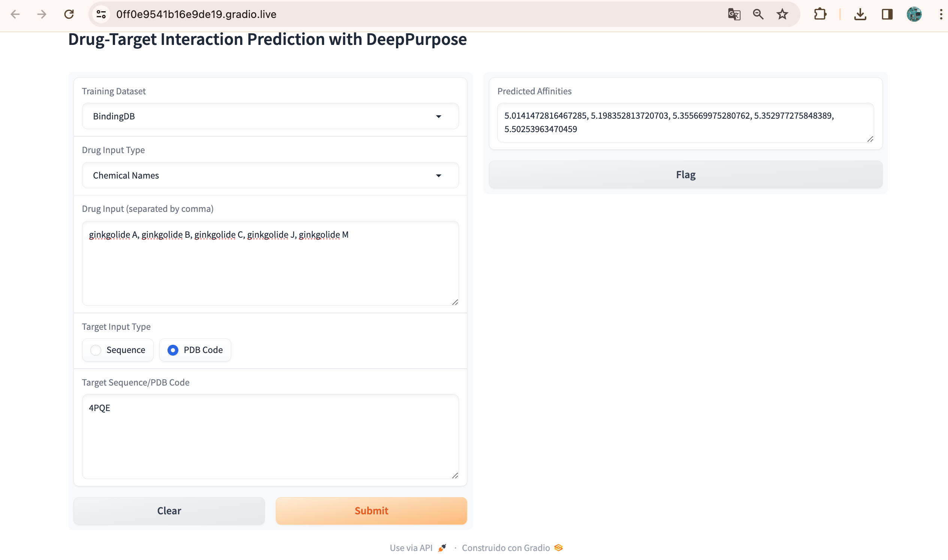This screenshot has height=560, width=948.
Task: Open the downloads tray icon
Action: pos(860,14)
